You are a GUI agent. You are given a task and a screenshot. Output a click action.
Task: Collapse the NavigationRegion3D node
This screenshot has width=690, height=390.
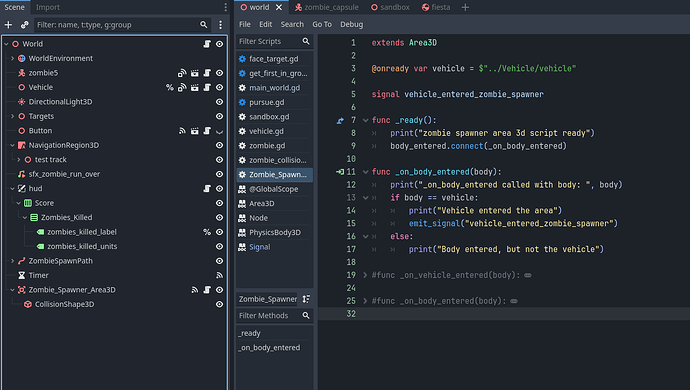[12, 145]
